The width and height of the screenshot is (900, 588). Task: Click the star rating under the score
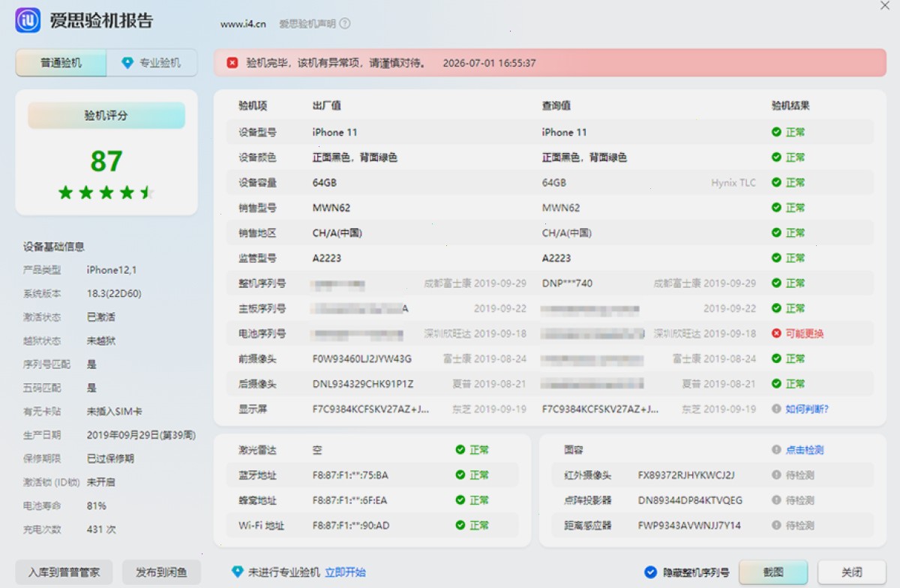106,193
